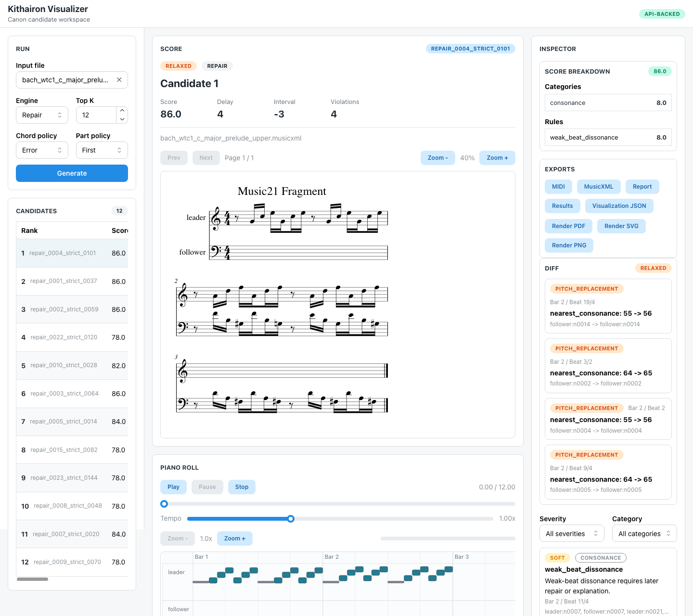
Task: Zoom out the score view
Action: 438,158
